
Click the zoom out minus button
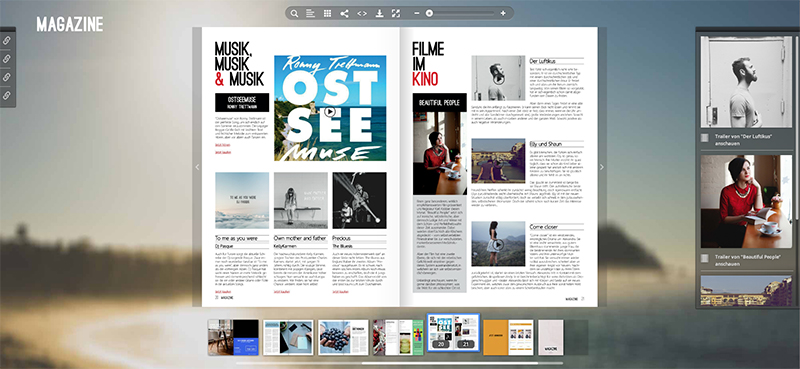pos(417,13)
